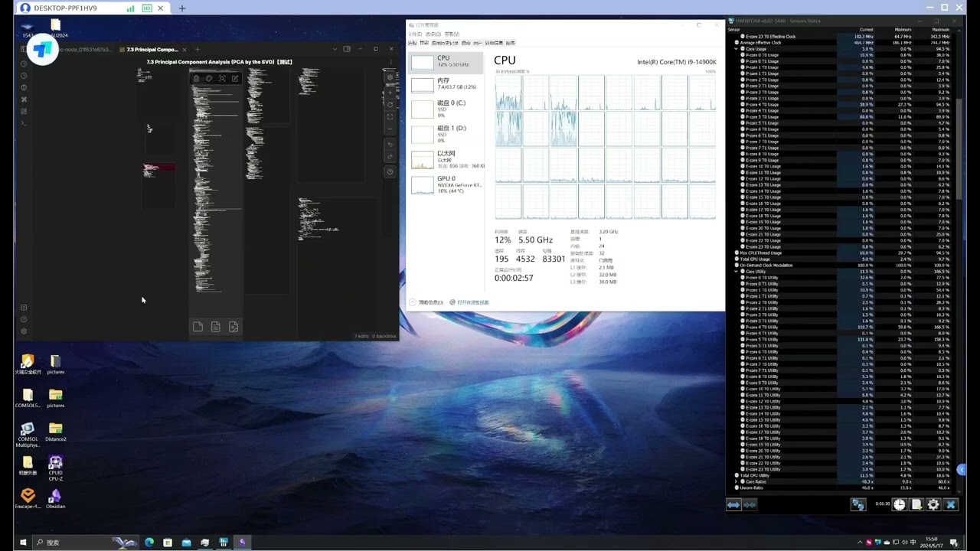Click HWiNFO expand-columns arrows icon

coord(733,504)
